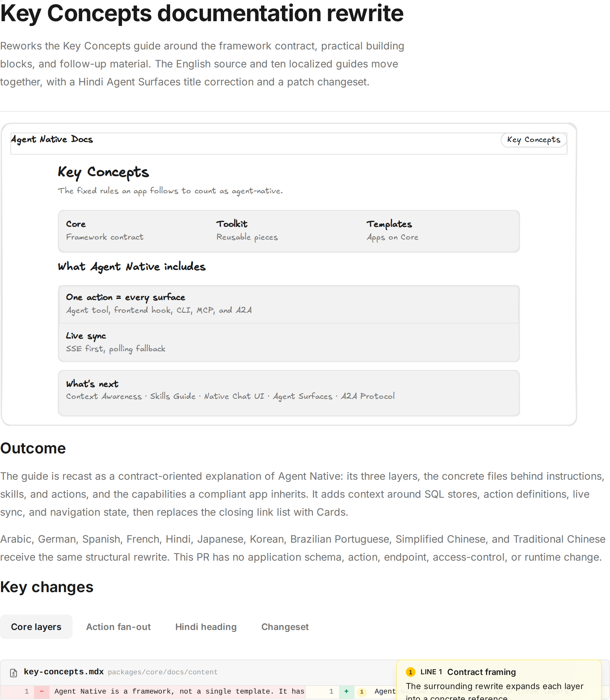Click the What's next card title
Screen dimensions: 610x700
92,384
